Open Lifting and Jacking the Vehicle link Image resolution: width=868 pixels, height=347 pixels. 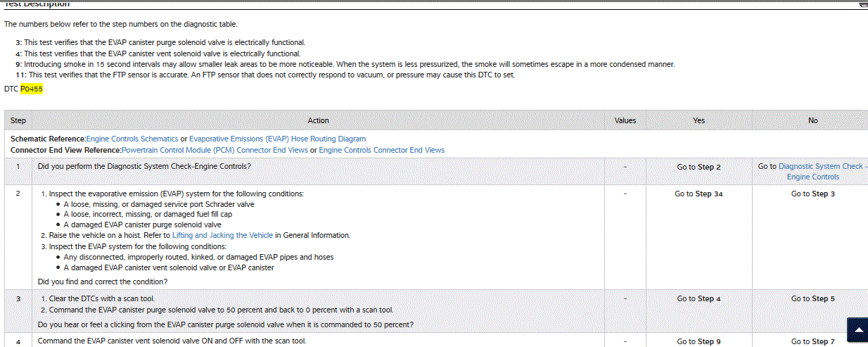[222, 235]
